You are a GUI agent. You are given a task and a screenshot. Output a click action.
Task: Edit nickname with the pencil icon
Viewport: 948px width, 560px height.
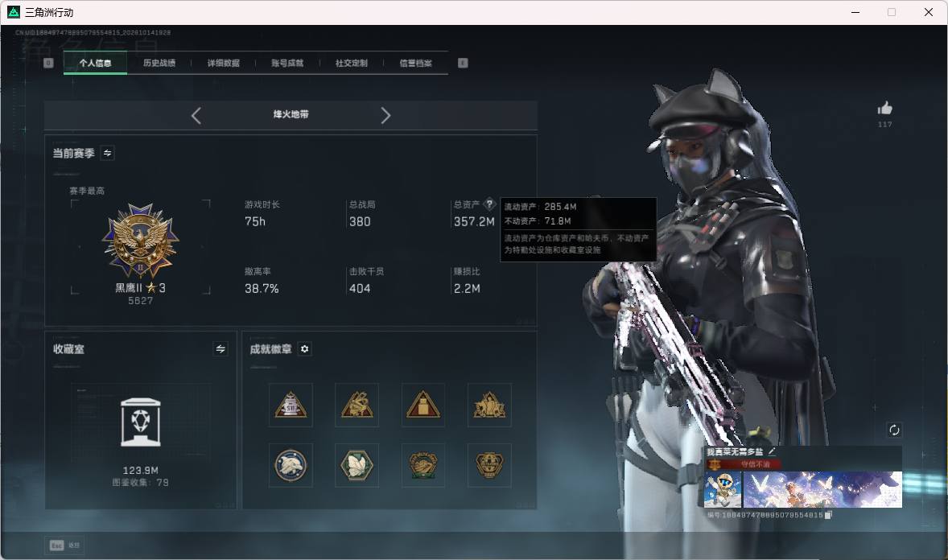(x=772, y=451)
